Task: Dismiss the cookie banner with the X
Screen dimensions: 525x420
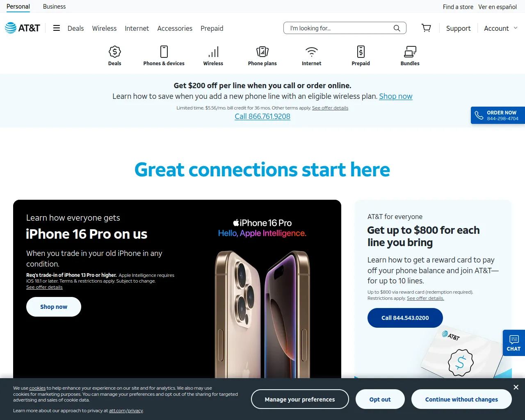Action: (x=516, y=387)
